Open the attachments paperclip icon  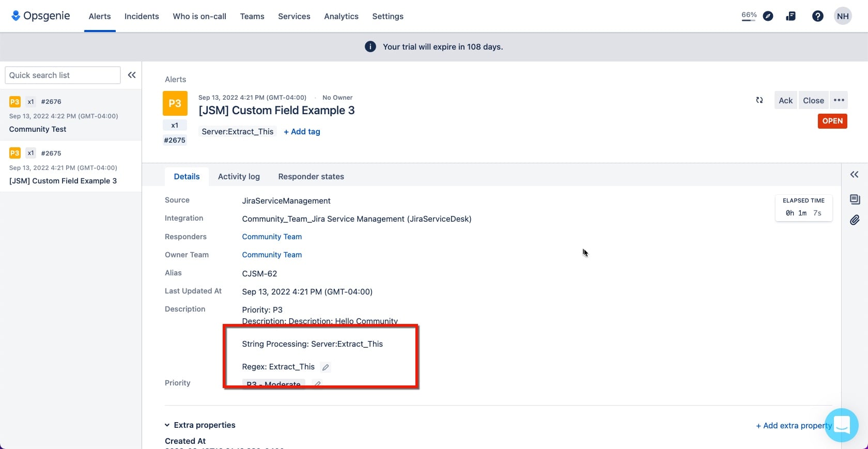click(x=855, y=220)
